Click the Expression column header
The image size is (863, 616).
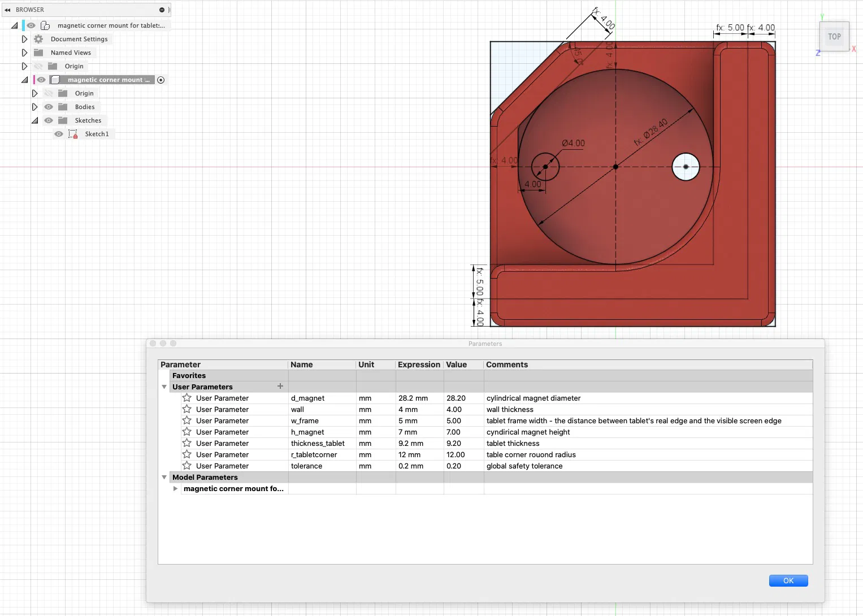[419, 365]
